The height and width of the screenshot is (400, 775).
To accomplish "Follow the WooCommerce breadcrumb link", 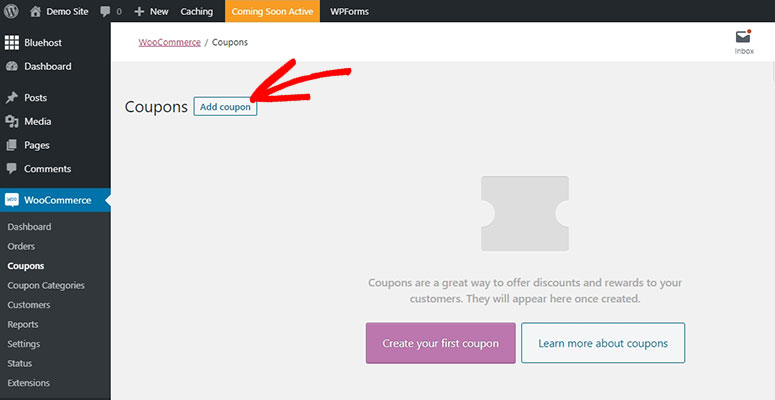I will coord(170,43).
